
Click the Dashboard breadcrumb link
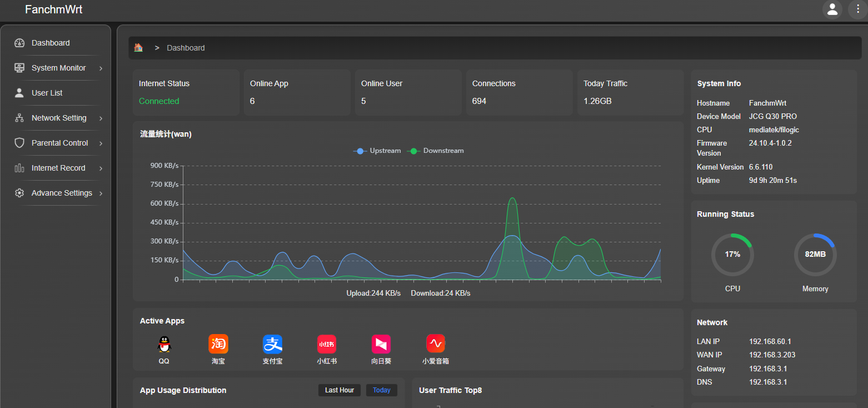pyautogui.click(x=186, y=47)
